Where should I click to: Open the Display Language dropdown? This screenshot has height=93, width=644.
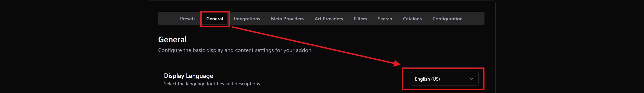coord(444,79)
